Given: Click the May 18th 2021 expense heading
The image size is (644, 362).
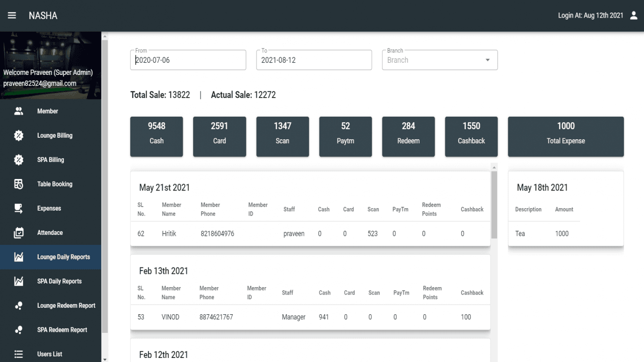Looking at the screenshot, I should 542,188.
